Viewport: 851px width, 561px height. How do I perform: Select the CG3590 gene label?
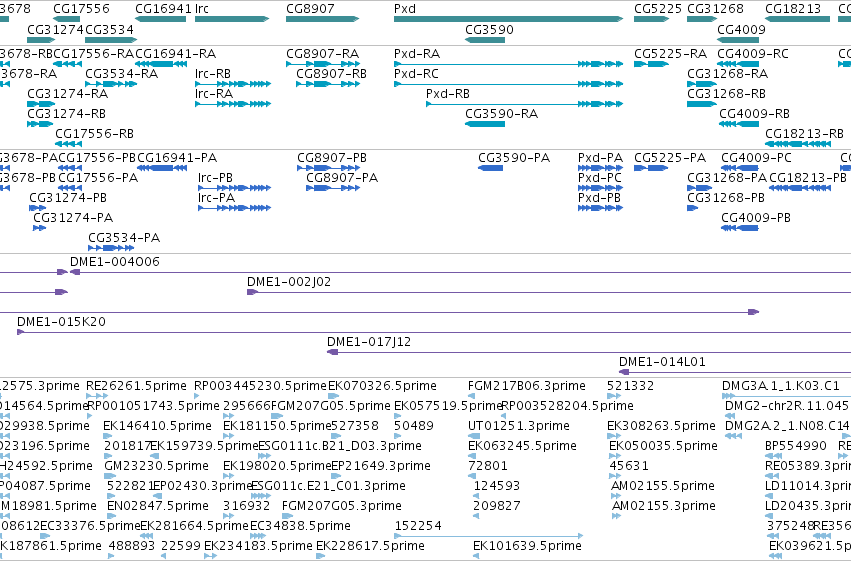coord(490,29)
